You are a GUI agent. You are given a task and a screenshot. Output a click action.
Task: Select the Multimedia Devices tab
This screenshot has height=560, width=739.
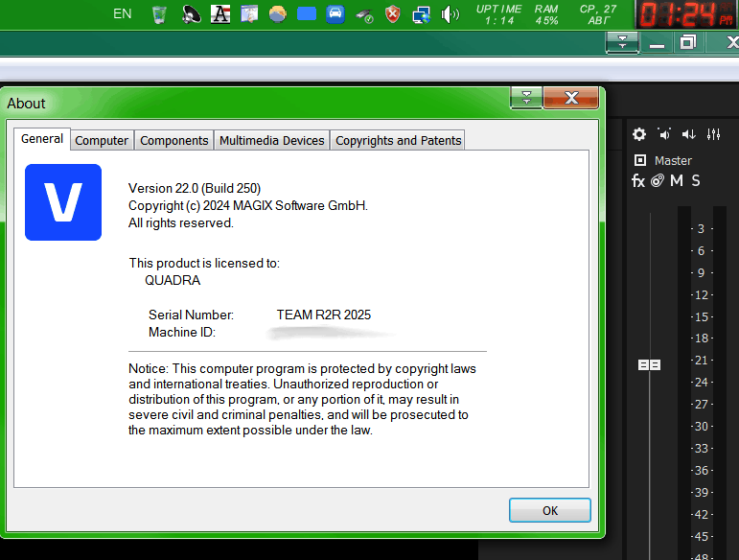pyautogui.click(x=272, y=140)
